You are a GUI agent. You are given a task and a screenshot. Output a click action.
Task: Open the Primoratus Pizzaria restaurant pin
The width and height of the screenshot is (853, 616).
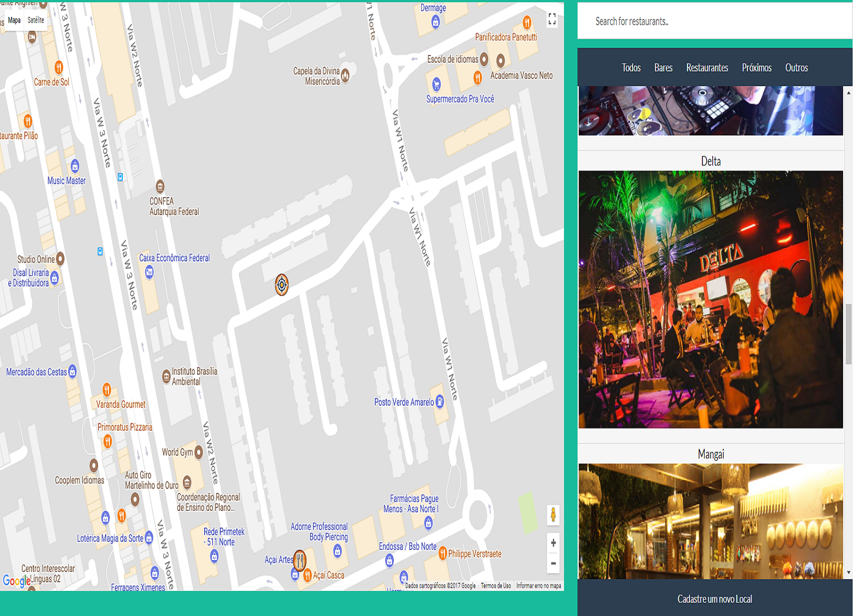[108, 441]
